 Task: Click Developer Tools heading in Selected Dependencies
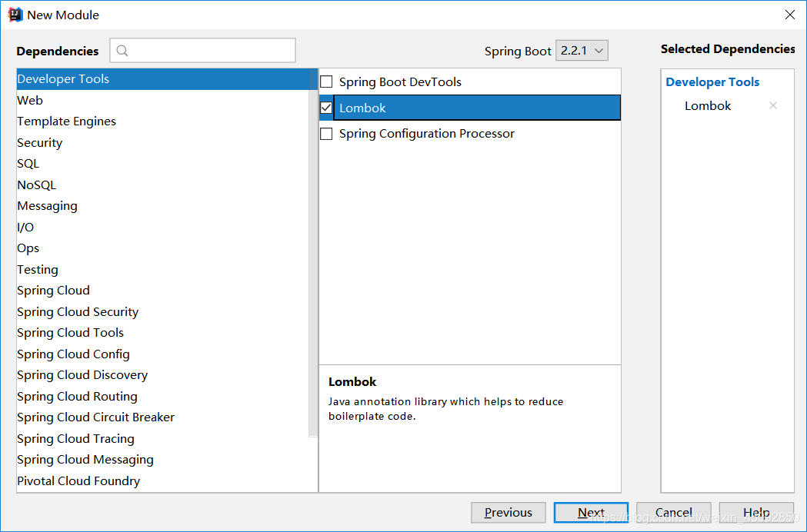pyautogui.click(x=712, y=81)
